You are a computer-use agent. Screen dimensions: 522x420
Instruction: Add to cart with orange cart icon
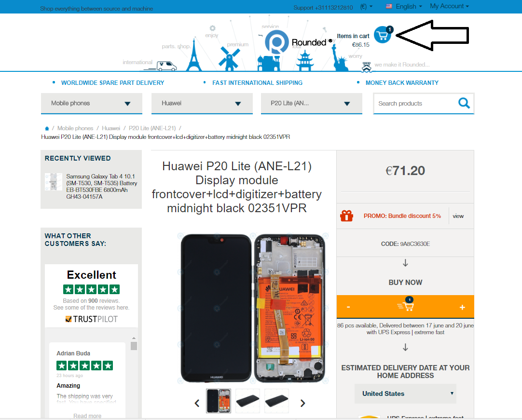(405, 306)
